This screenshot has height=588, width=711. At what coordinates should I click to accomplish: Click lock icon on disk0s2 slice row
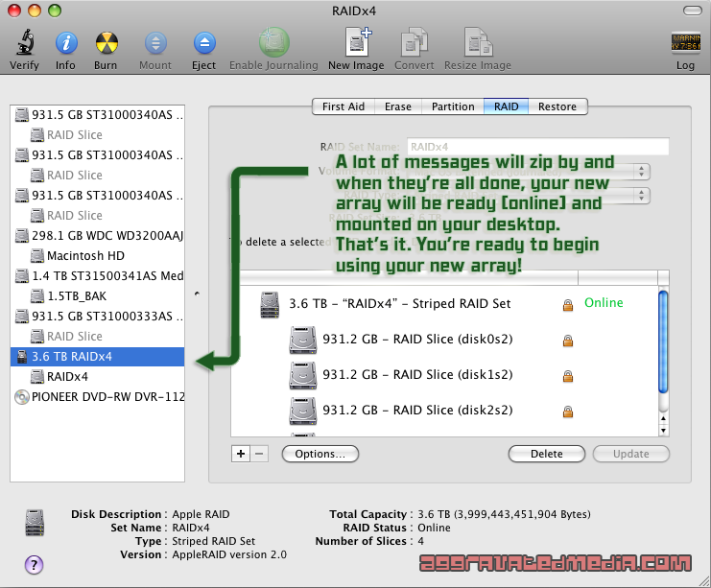(x=568, y=341)
